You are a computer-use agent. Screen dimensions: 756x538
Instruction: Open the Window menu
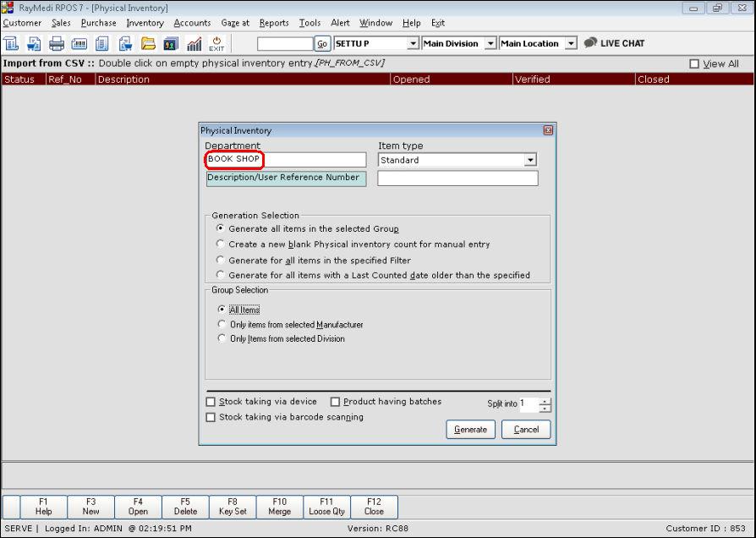click(375, 23)
